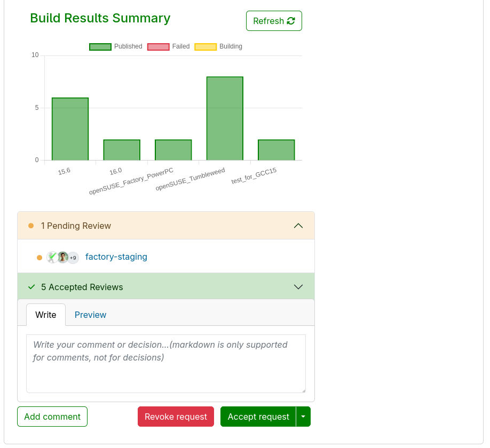Click the first reviewer avatar icon
Viewport: 490px width, 448px height.
(x=52, y=257)
